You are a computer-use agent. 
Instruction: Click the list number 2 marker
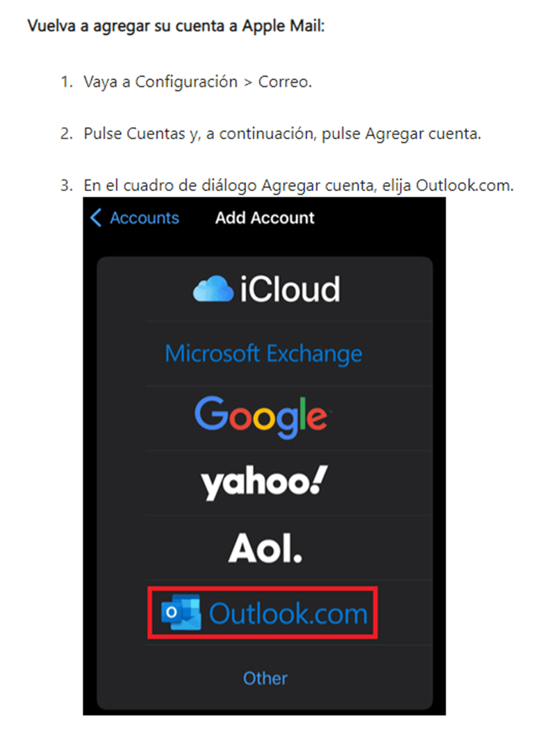(67, 133)
